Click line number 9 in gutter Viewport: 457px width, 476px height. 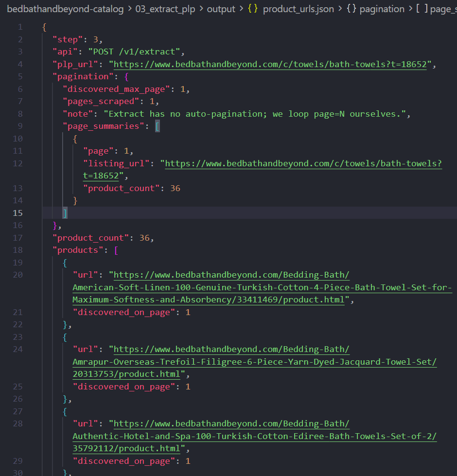coord(20,126)
